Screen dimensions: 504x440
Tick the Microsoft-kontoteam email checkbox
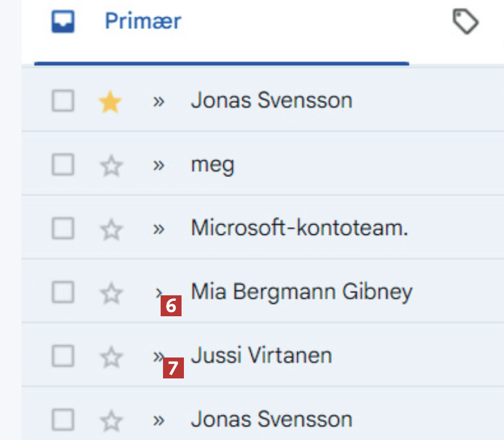(x=63, y=229)
